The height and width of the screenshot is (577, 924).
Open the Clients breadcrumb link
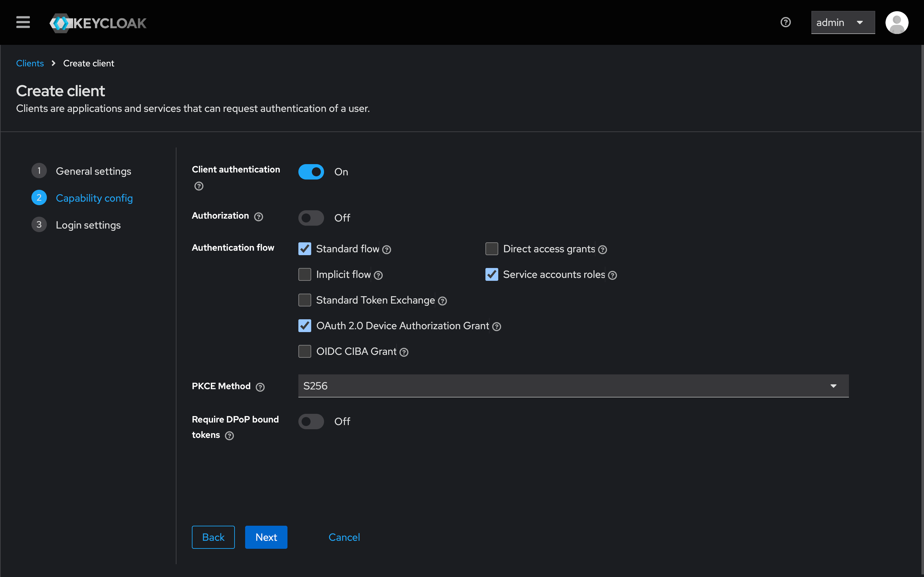(x=30, y=63)
